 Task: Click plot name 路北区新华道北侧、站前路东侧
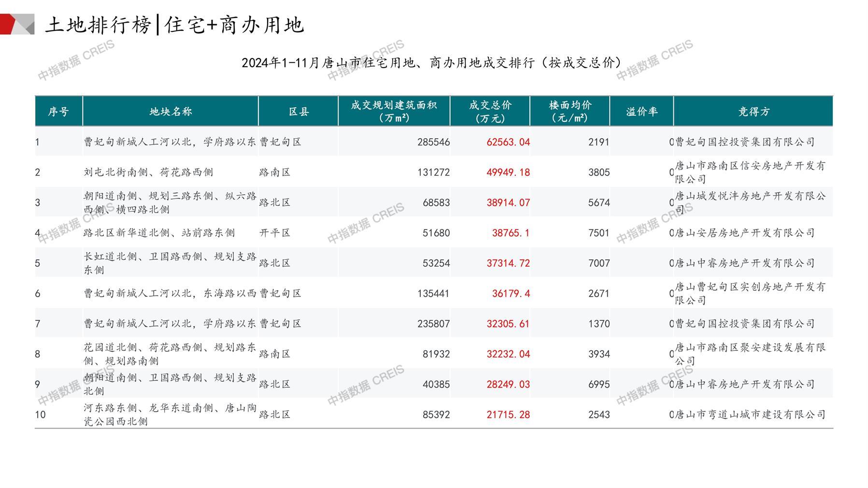159,233
